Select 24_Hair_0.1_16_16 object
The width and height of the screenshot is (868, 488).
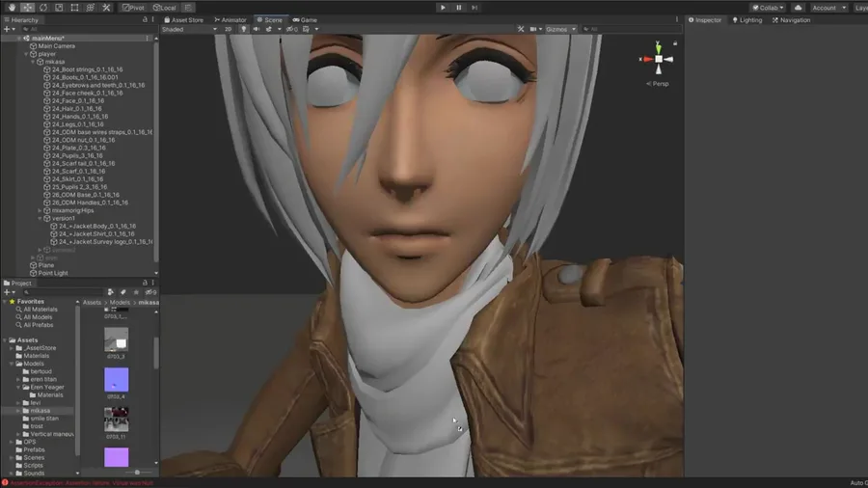tap(76, 109)
